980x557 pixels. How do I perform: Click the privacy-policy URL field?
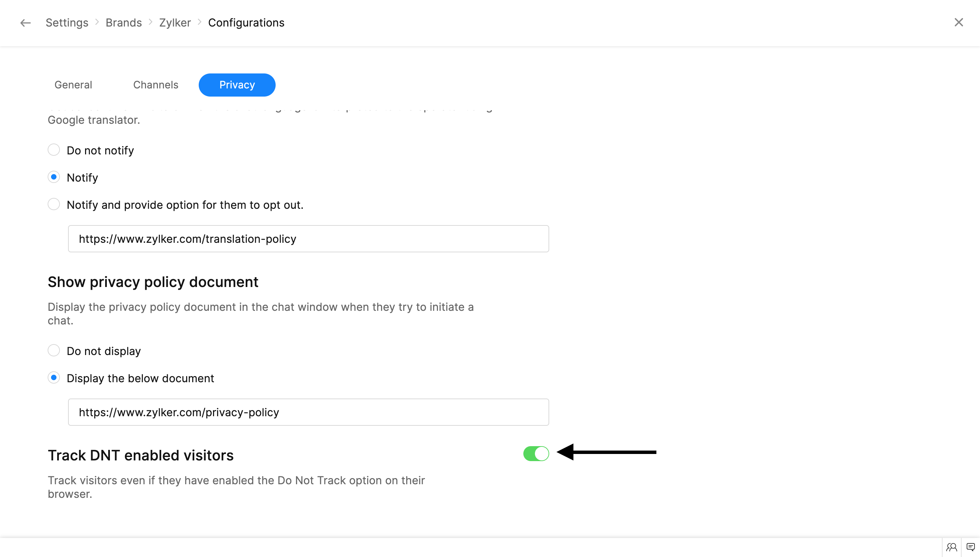coord(309,412)
